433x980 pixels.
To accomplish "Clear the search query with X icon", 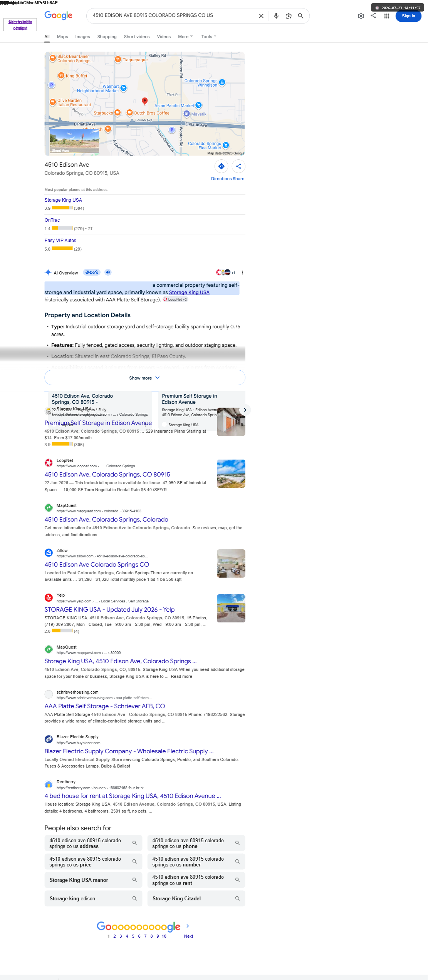I will [261, 16].
